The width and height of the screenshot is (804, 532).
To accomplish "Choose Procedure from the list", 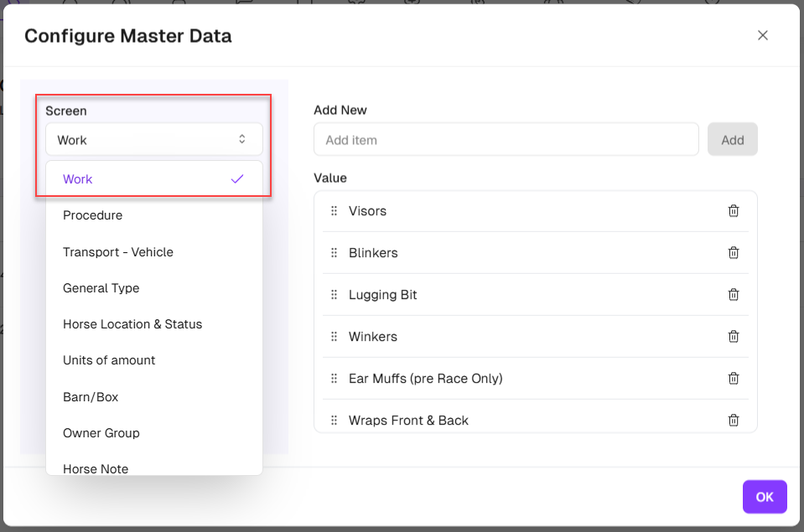I will pyautogui.click(x=93, y=215).
